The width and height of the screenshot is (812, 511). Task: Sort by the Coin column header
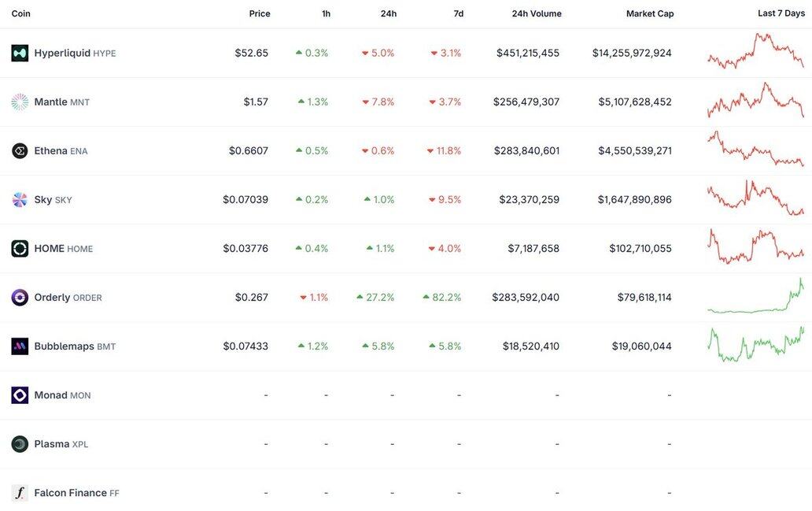coord(20,13)
